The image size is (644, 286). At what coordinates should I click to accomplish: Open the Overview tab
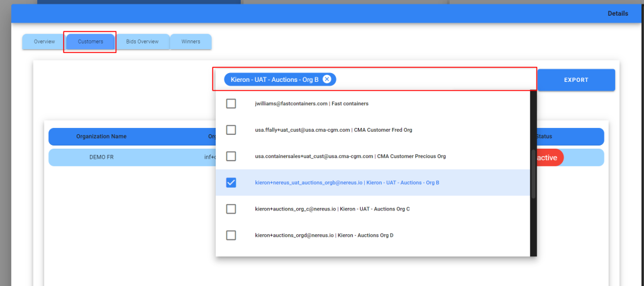click(44, 42)
